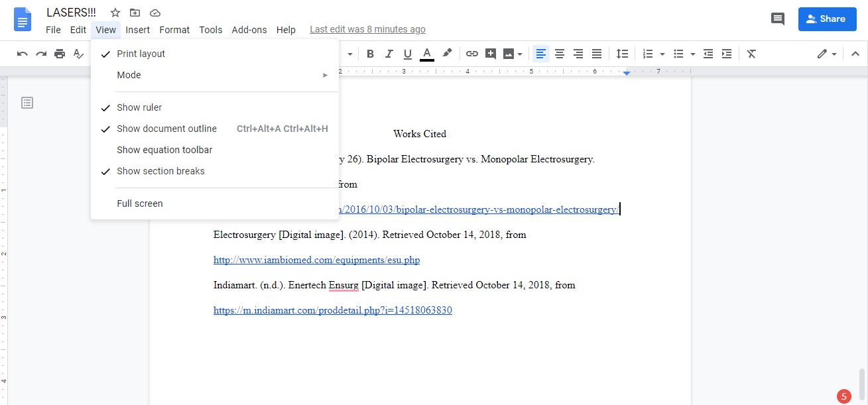Click the Italic formatting icon
This screenshot has height=405, width=868.
pyautogui.click(x=389, y=54)
